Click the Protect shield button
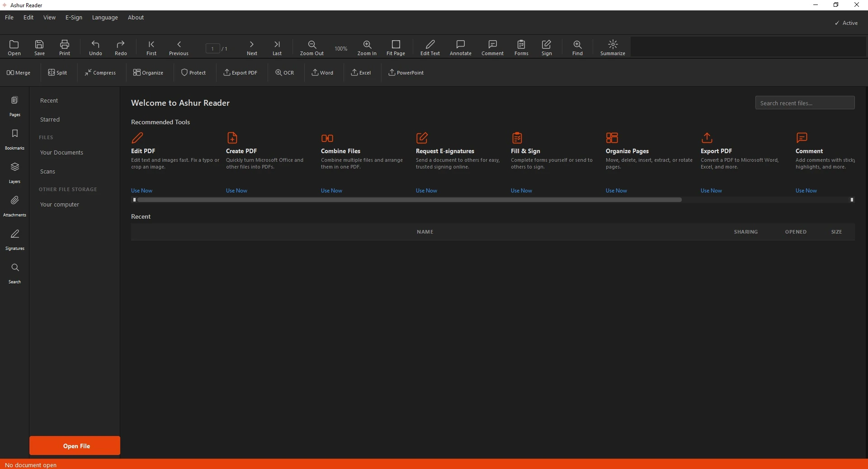The image size is (868, 469). tap(193, 73)
